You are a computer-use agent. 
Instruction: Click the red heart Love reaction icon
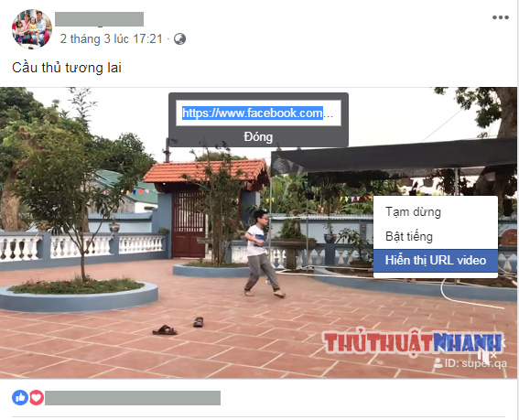point(37,397)
